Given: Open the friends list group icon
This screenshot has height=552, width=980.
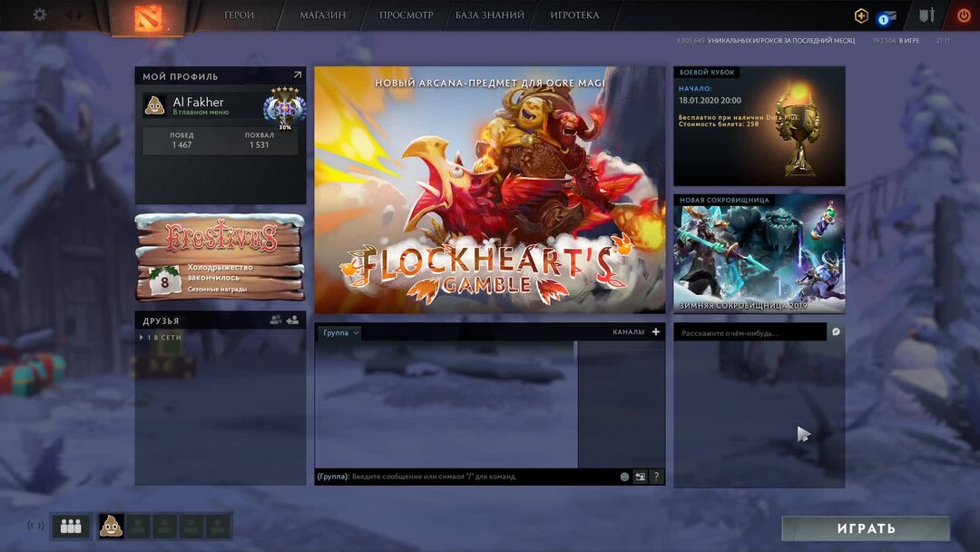Looking at the screenshot, I should pos(276,320).
